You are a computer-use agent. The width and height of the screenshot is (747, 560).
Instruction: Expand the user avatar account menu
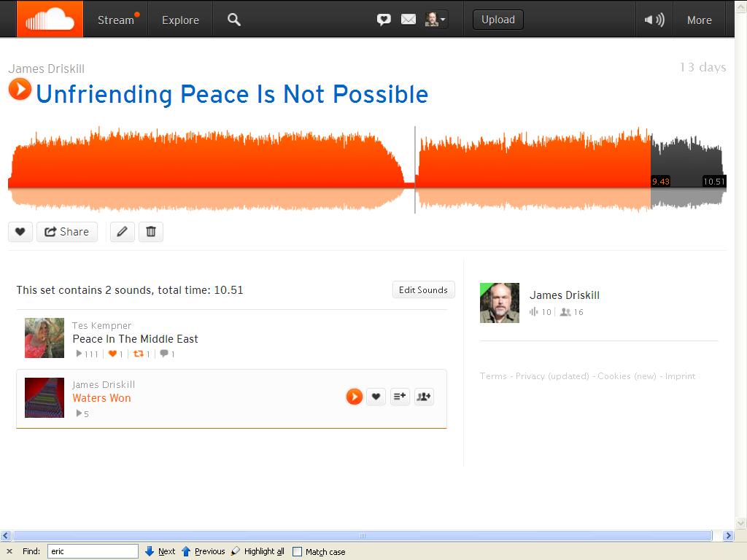coord(435,20)
